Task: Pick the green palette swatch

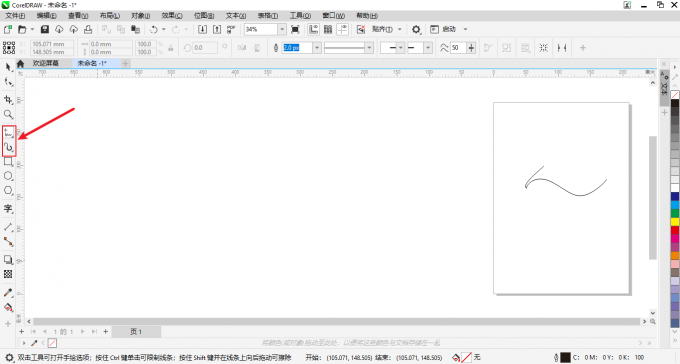Action: click(x=675, y=213)
